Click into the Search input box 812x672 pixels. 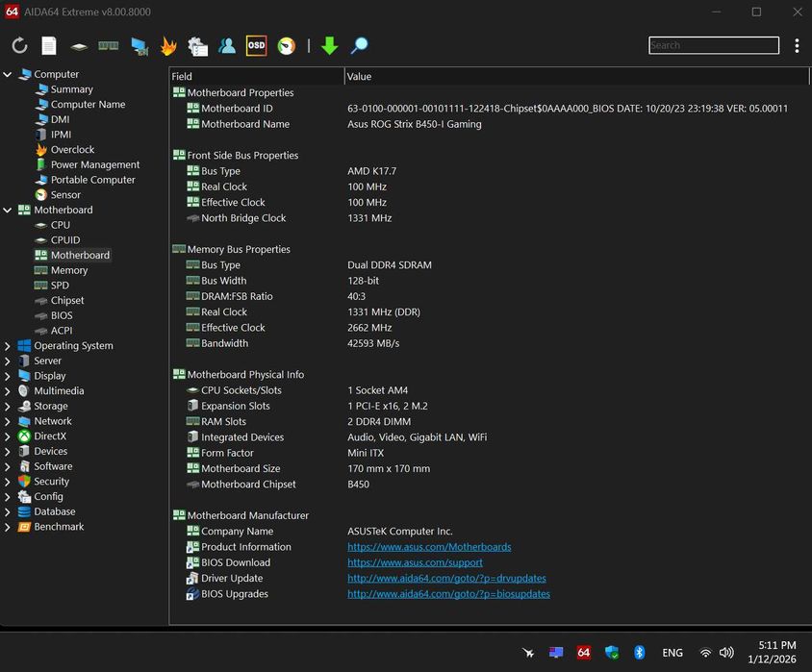[714, 45]
